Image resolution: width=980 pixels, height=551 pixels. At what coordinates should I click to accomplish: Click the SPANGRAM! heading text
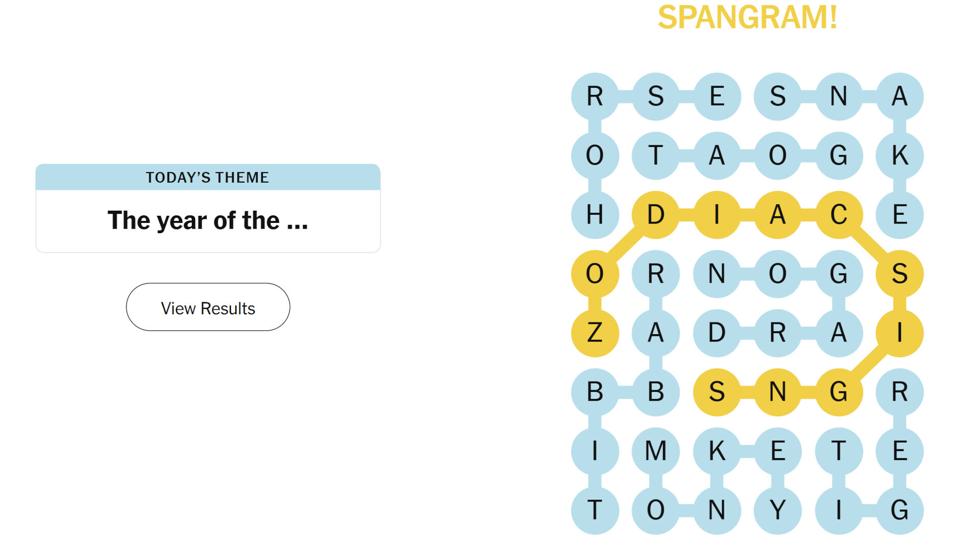[x=747, y=17]
